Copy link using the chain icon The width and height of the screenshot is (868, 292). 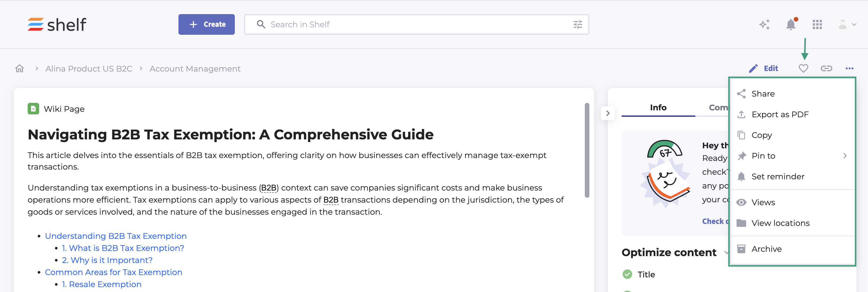826,69
